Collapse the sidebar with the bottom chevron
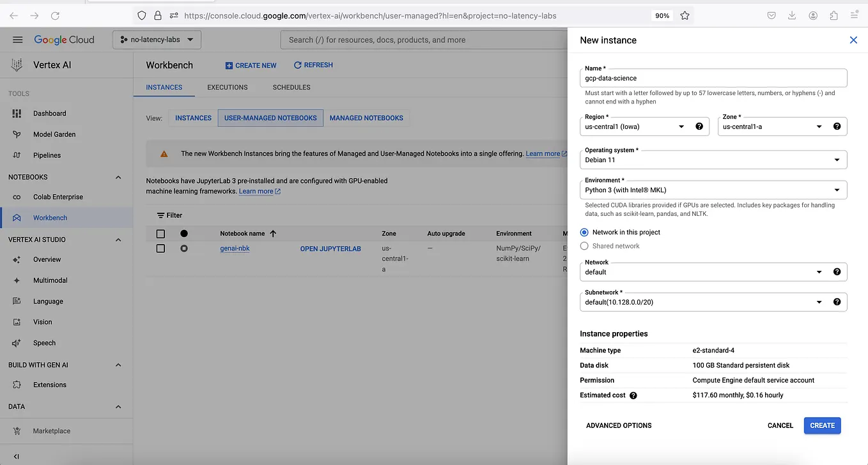The width and height of the screenshot is (868, 465). click(x=15, y=456)
